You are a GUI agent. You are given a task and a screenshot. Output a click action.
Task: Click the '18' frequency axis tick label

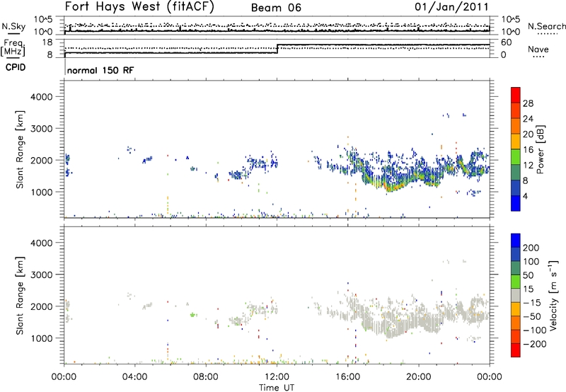click(47, 42)
